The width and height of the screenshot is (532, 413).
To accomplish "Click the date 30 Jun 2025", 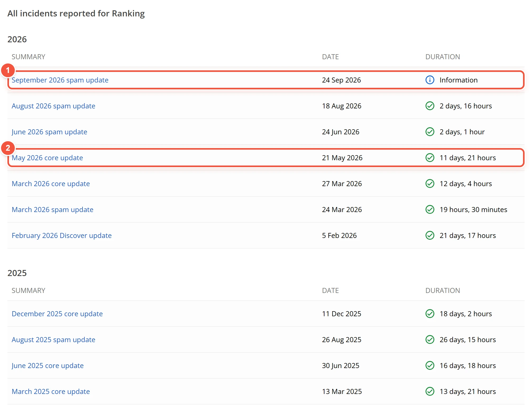I will point(341,366).
